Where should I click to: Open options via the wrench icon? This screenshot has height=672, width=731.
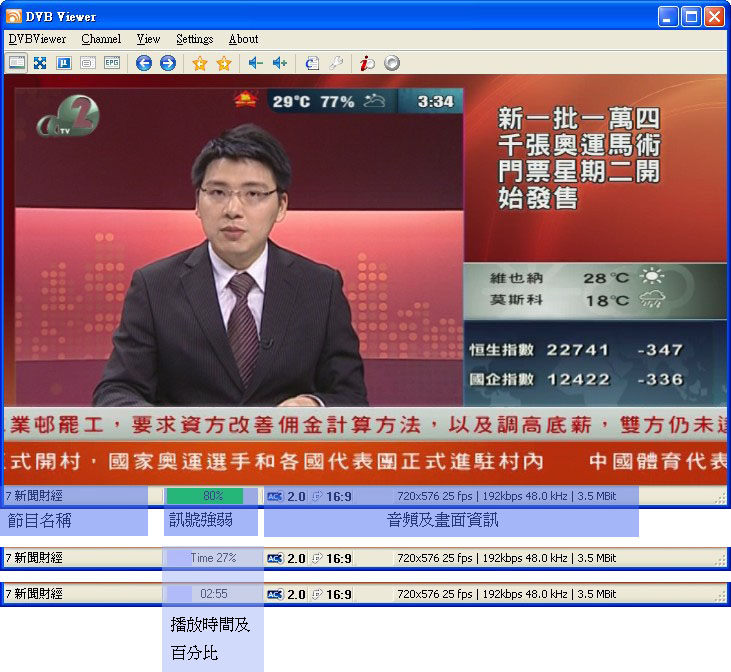(x=336, y=63)
